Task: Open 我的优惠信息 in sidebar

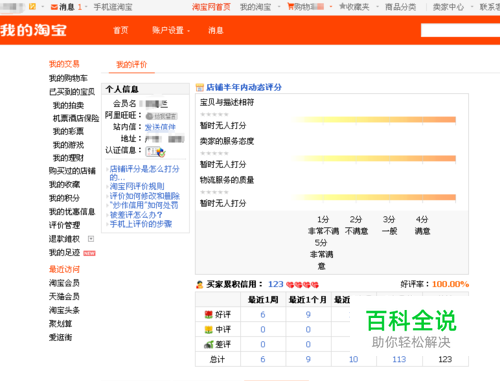Action: (x=72, y=212)
